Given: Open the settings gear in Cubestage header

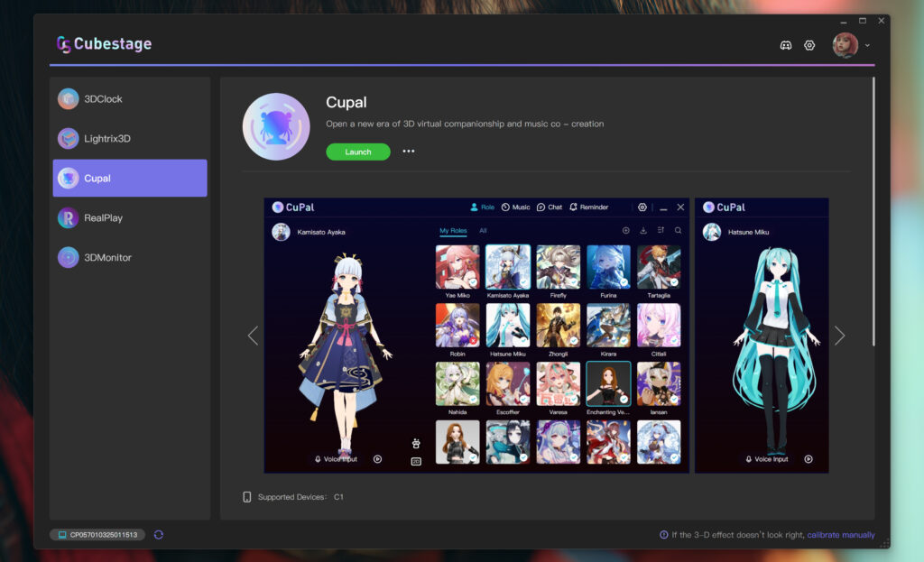Looking at the screenshot, I should (x=809, y=45).
